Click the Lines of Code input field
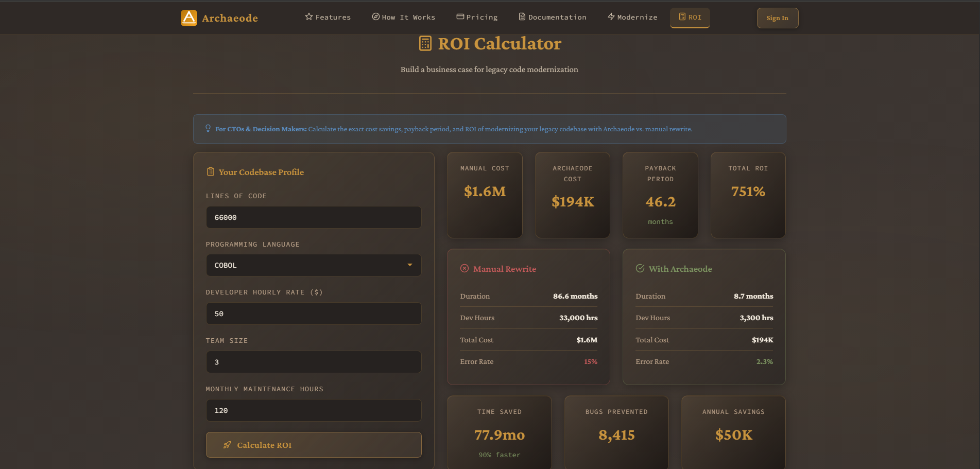This screenshot has height=469, width=980. (314, 217)
